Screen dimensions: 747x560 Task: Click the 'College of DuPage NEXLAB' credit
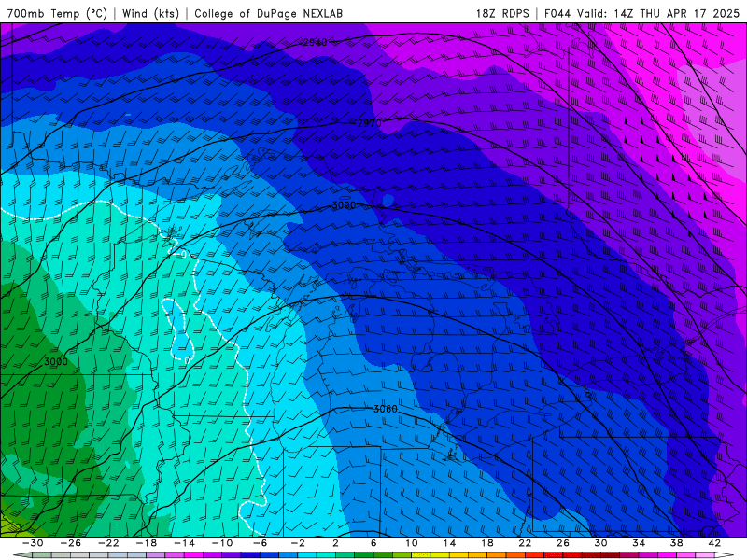(x=268, y=13)
